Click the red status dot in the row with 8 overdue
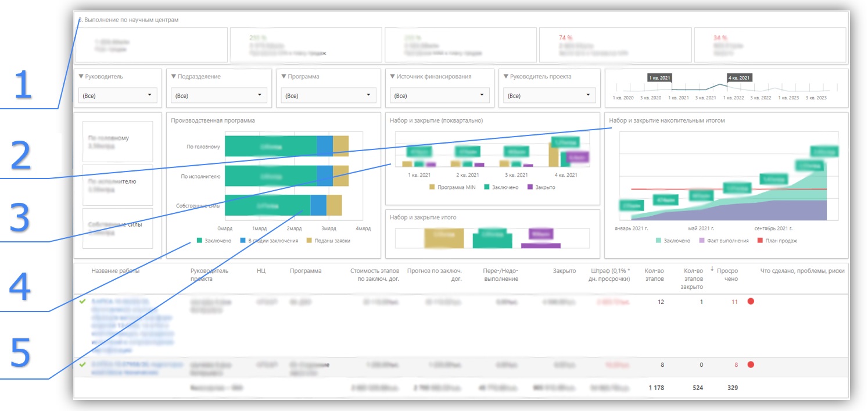 pos(751,364)
